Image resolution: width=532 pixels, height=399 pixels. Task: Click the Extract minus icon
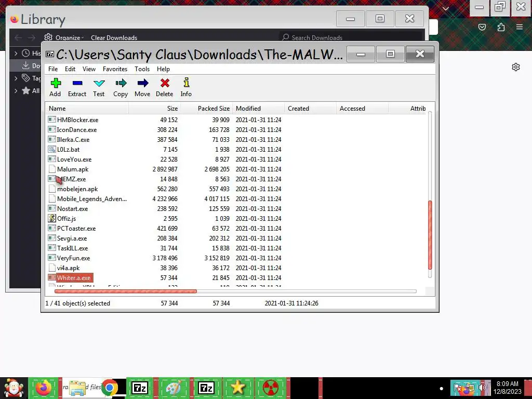pos(77,83)
